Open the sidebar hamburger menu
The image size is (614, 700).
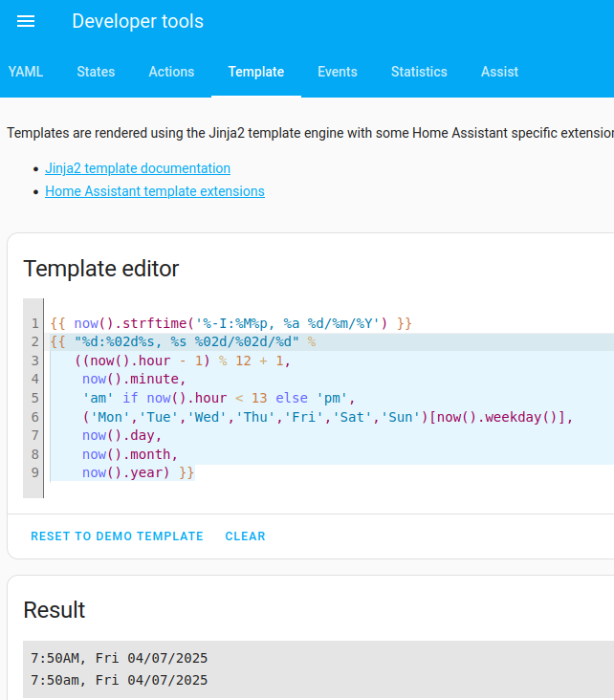pyautogui.click(x=26, y=22)
